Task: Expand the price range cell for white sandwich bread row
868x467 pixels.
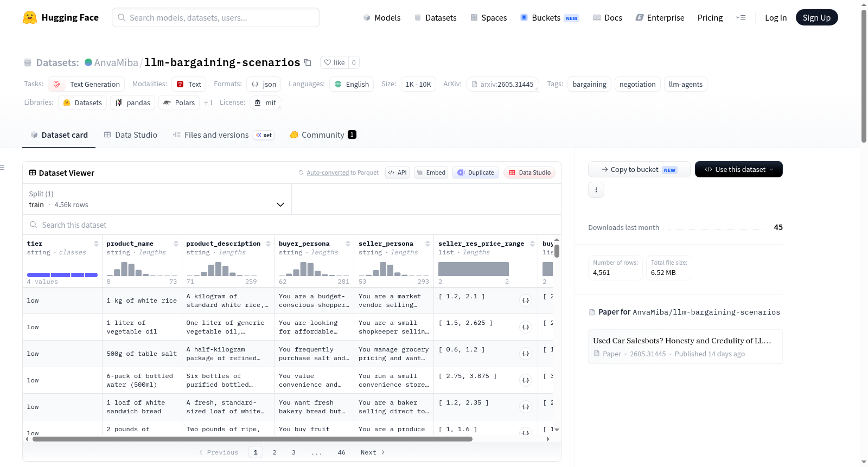Action: tap(525, 407)
